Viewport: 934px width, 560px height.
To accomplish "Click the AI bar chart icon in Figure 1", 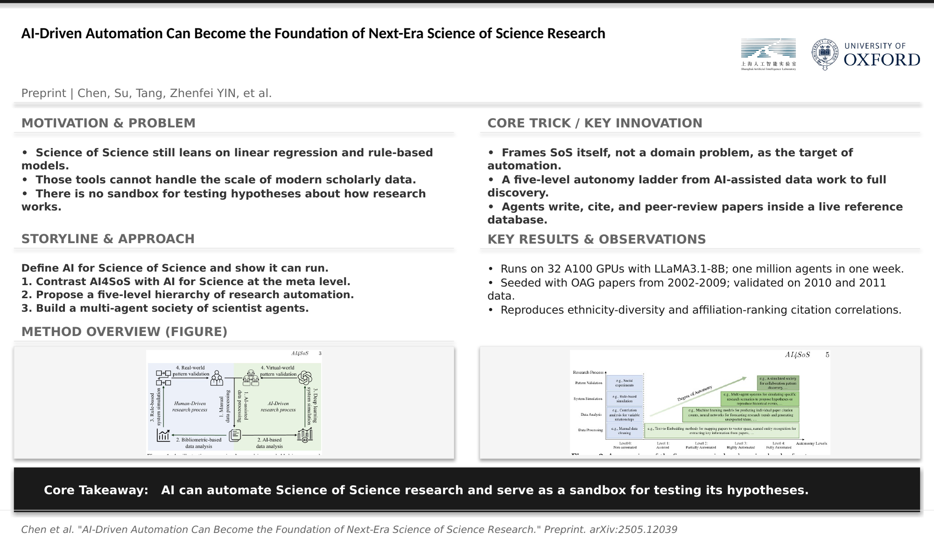I will 305,435.
